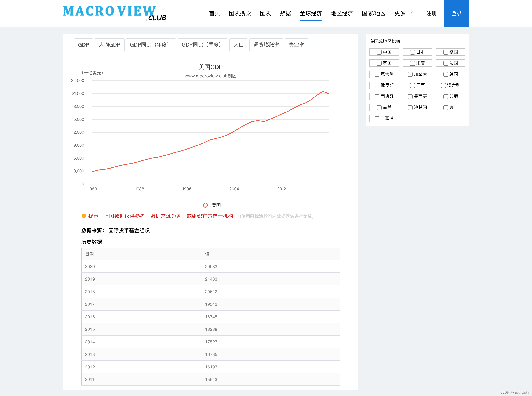
Task: Check the 意大利 checkbox
Action: point(377,74)
